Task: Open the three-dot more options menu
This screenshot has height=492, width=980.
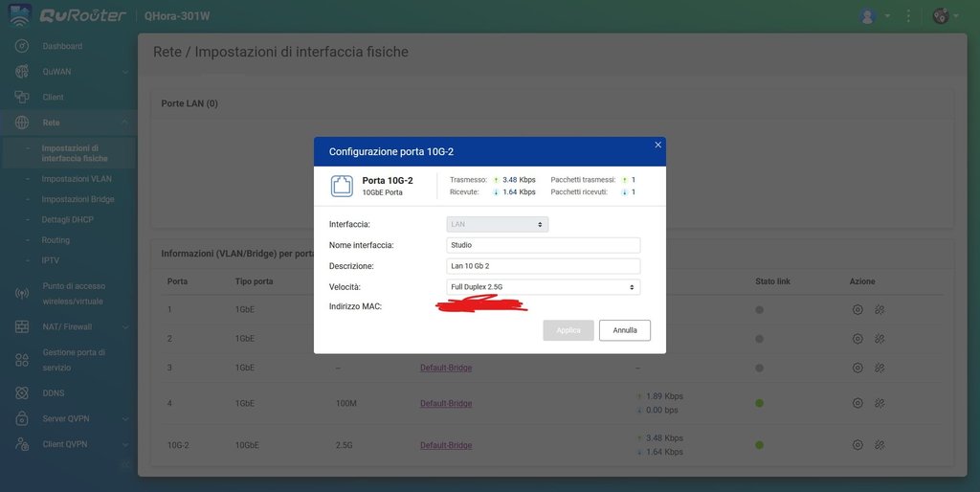Action: point(908,16)
